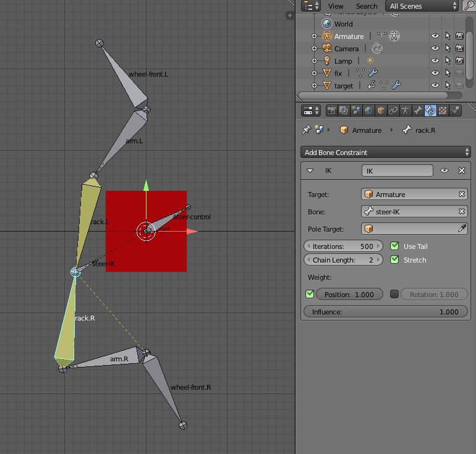Collapse the IK constraint panel
The height and width of the screenshot is (454, 476).
coord(310,170)
